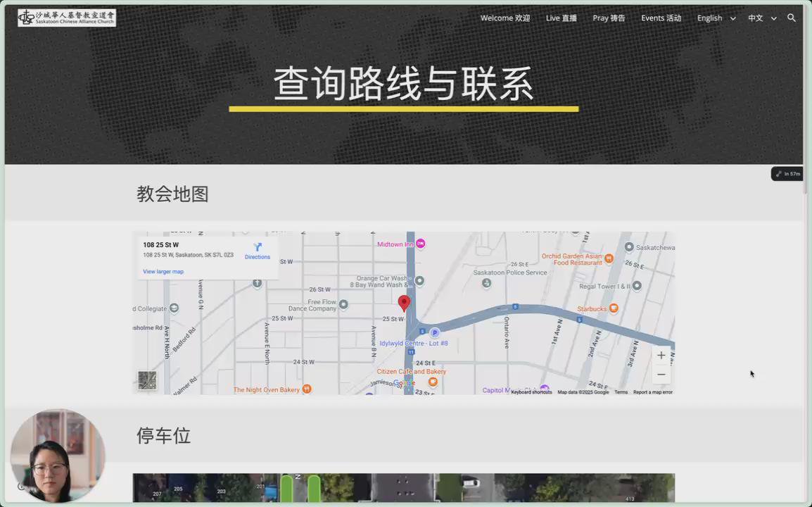Open the map Terms link
Screen dimensions: 812x507
click(621, 392)
